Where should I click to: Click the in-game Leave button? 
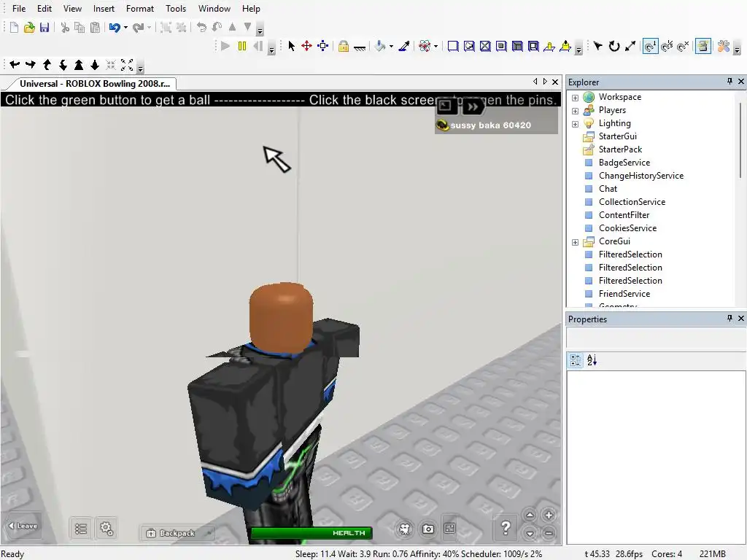[x=22, y=526]
